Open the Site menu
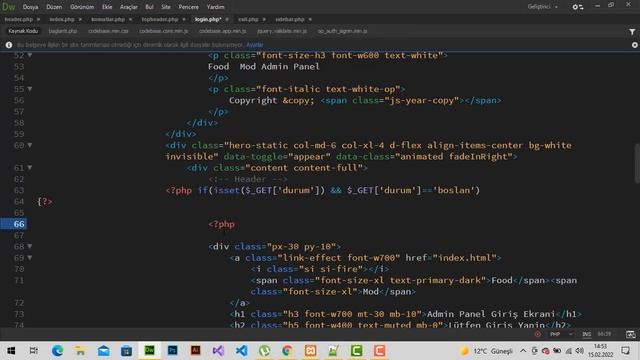 (166, 7)
